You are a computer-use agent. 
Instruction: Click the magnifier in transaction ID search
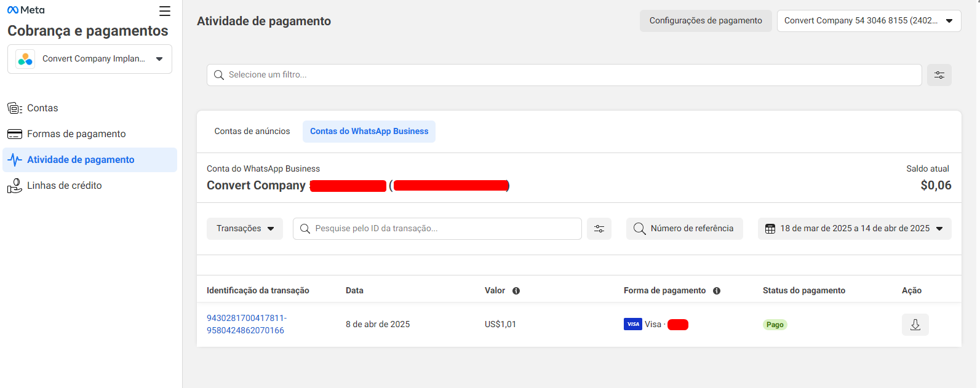pos(305,229)
